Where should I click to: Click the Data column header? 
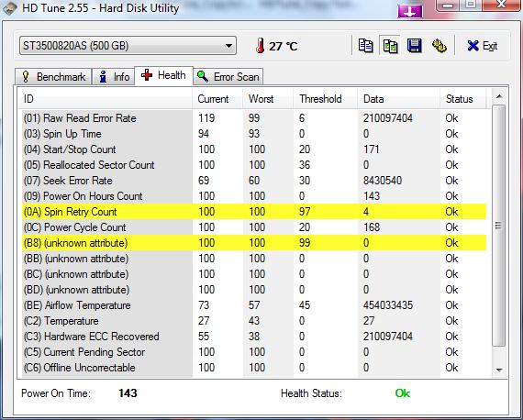coord(399,99)
